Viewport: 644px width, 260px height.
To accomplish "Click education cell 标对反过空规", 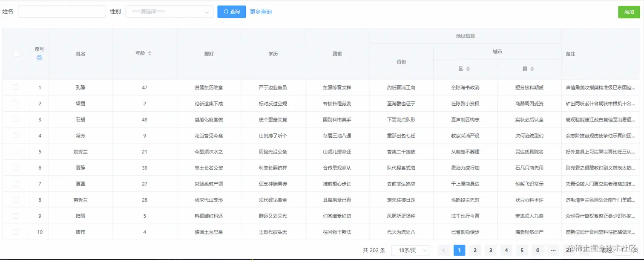I will (x=273, y=104).
